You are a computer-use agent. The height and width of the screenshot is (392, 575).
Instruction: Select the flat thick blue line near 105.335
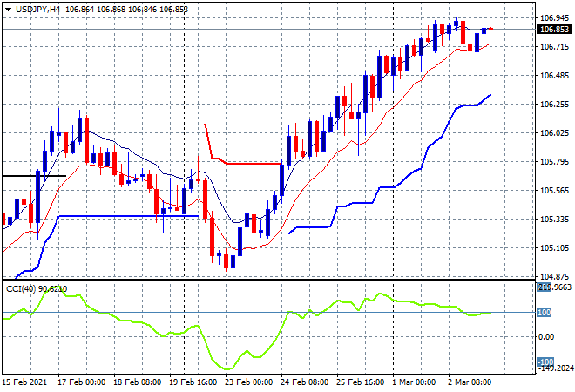pos(128,216)
